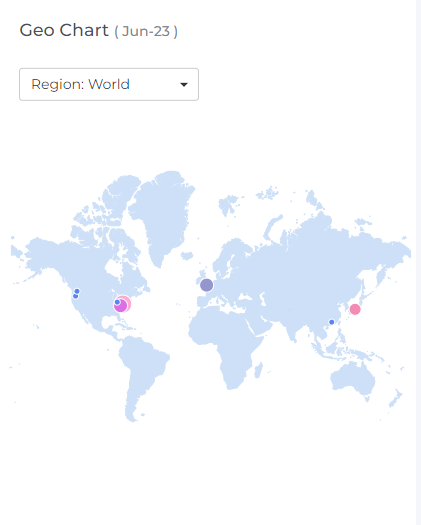Select the lower blue dot on the US west coast
Image resolution: width=421 pixels, height=525 pixels.
75,296
